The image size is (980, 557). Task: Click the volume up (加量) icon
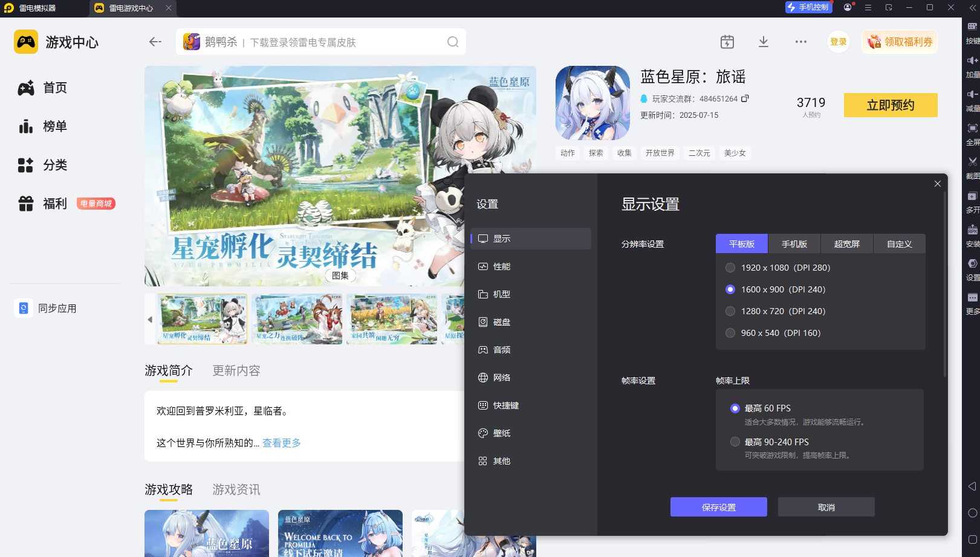click(972, 60)
